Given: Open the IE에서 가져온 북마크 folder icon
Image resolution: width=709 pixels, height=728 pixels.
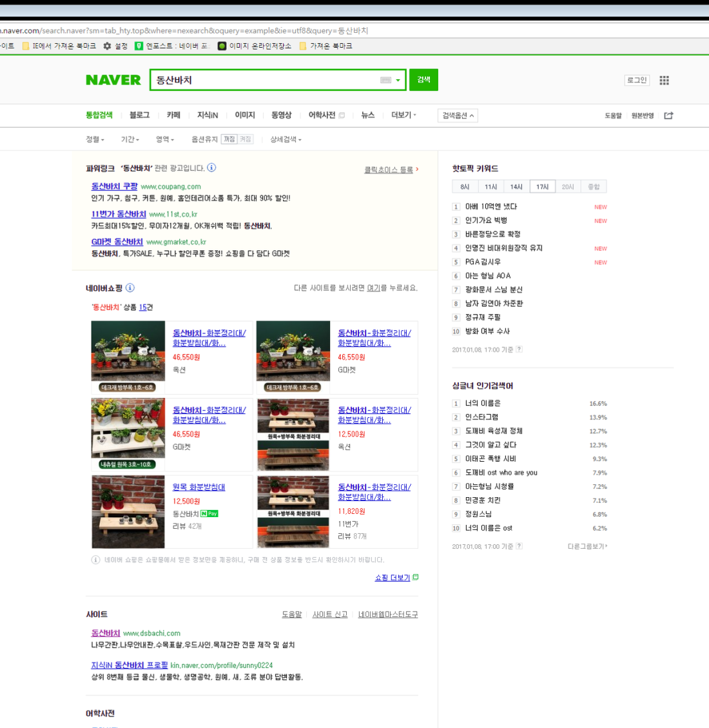Looking at the screenshot, I should [26, 46].
